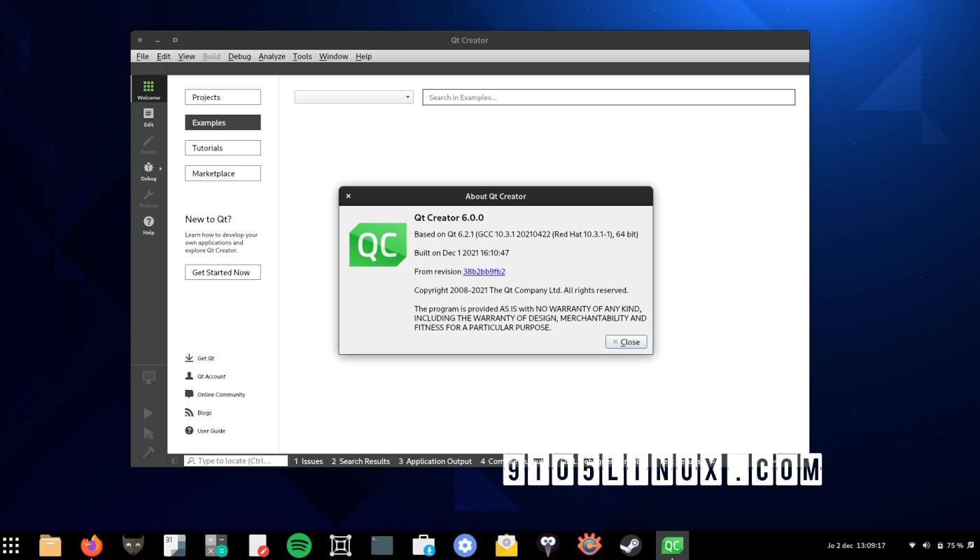Open the Edit menu
This screenshot has height=560, width=980.
click(164, 57)
